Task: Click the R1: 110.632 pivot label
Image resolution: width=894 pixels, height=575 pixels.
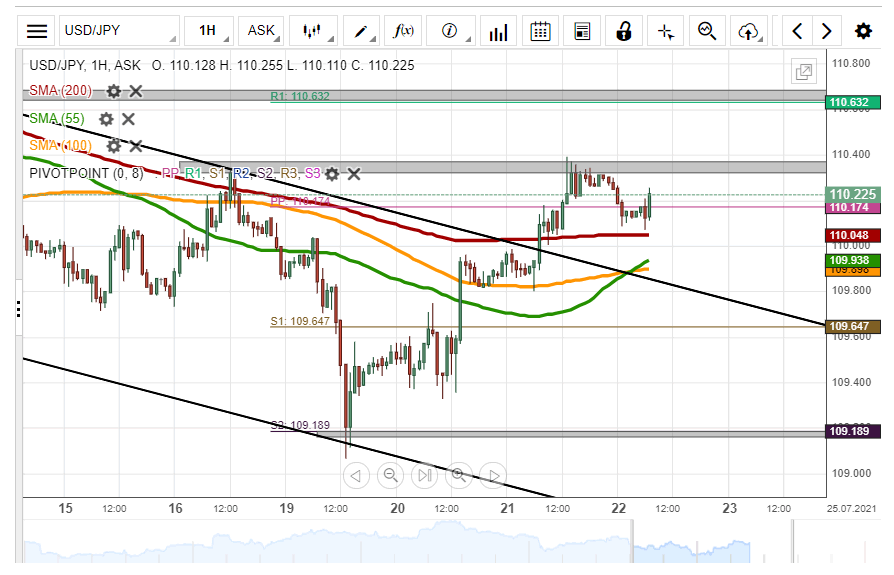Action: point(300,96)
